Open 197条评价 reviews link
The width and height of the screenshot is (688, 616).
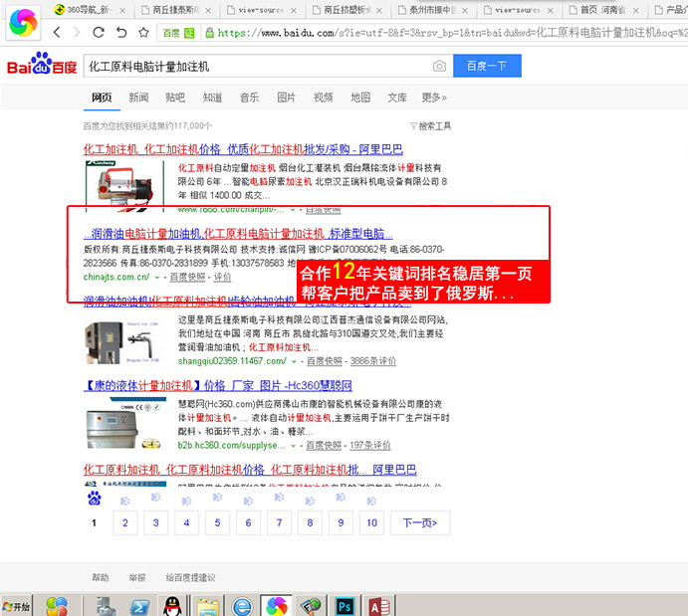[x=370, y=446]
